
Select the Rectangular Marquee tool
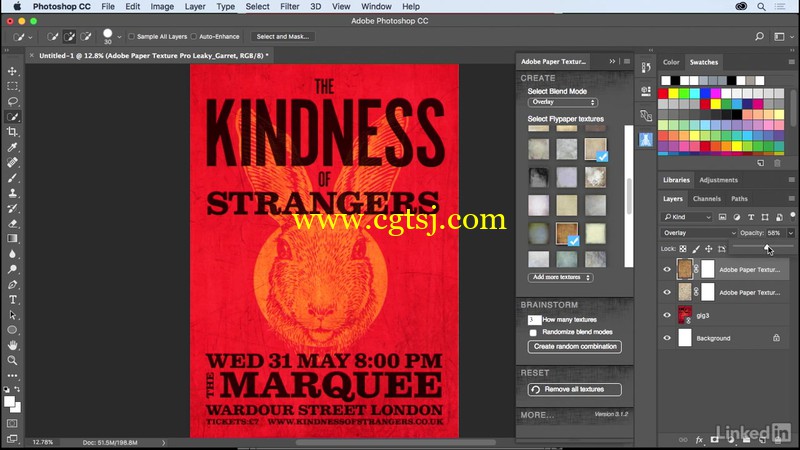[12, 86]
